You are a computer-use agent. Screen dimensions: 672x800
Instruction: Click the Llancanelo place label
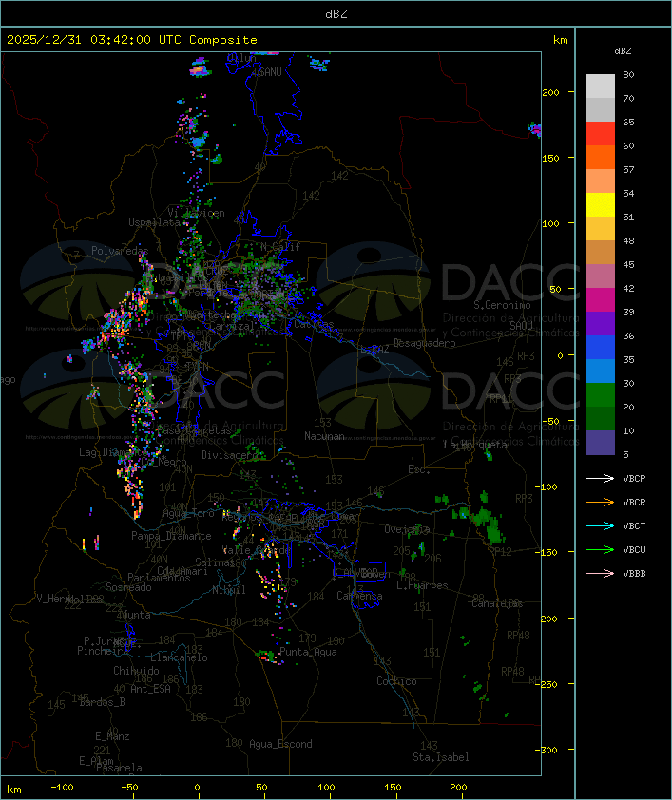pyautogui.click(x=179, y=657)
